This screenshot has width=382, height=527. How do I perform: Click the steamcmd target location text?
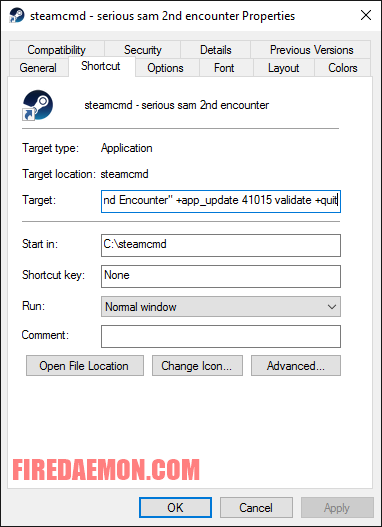[x=125, y=174]
